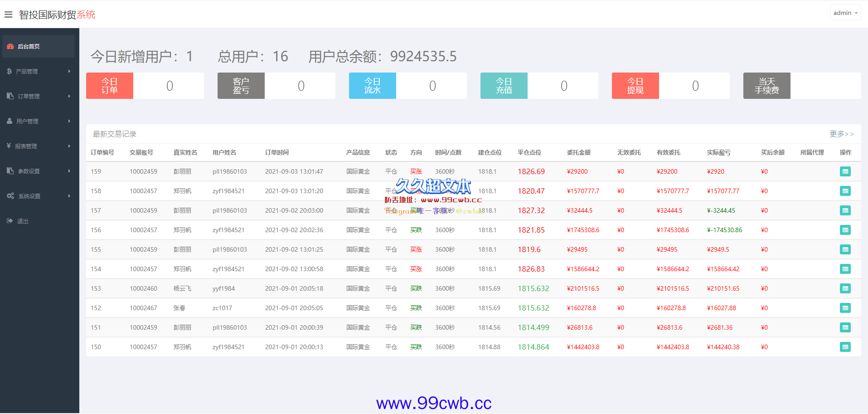
Task: Click the gears icon beside 系统设置
Action: (10, 196)
